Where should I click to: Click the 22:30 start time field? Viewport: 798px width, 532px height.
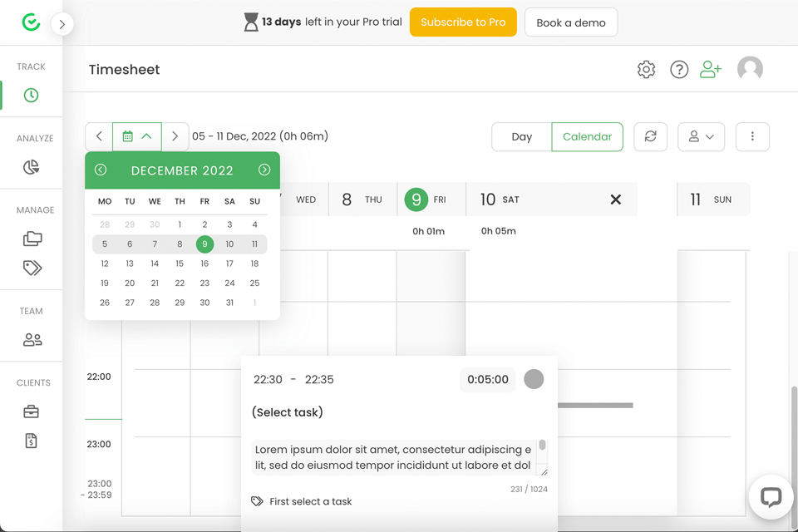coord(268,380)
